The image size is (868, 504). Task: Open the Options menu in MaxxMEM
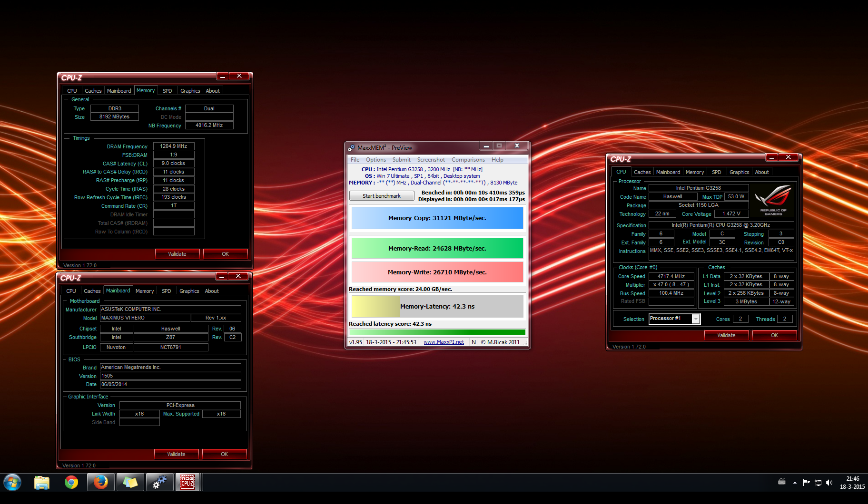point(376,160)
